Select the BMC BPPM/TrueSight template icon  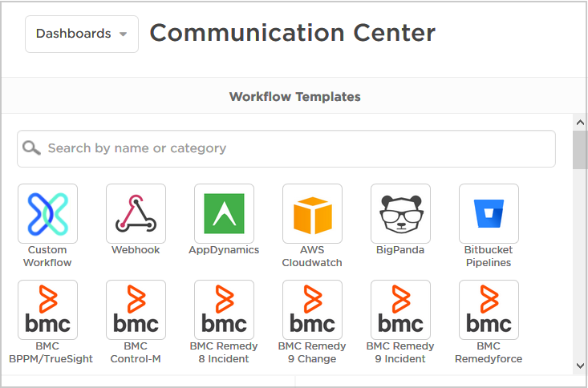tap(47, 309)
